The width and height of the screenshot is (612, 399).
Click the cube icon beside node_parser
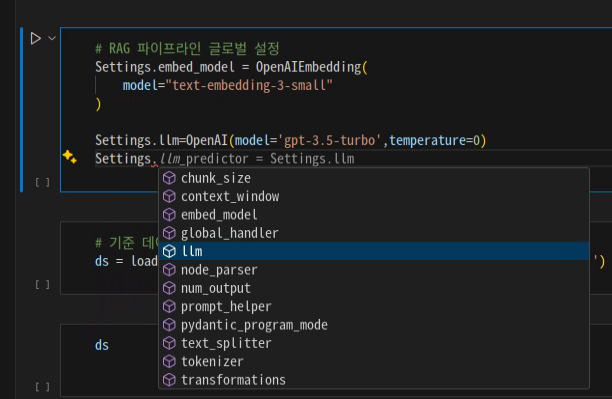point(169,270)
